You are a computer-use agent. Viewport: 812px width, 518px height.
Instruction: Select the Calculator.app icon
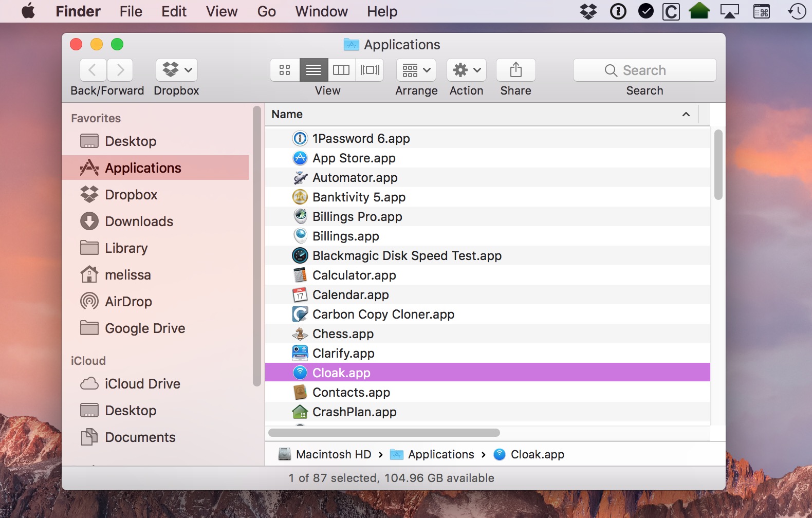click(x=300, y=275)
